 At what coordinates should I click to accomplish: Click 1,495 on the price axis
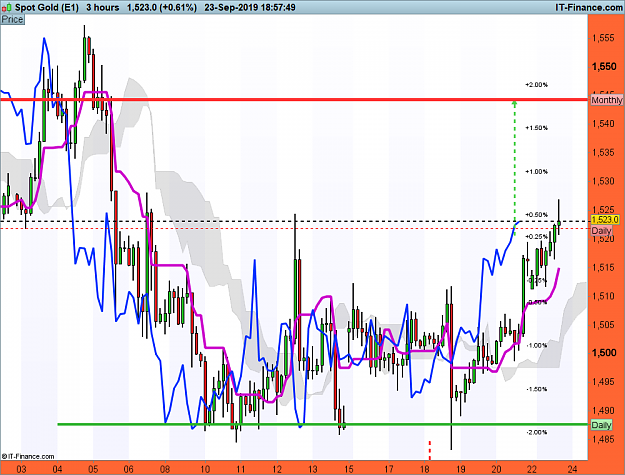(604, 382)
